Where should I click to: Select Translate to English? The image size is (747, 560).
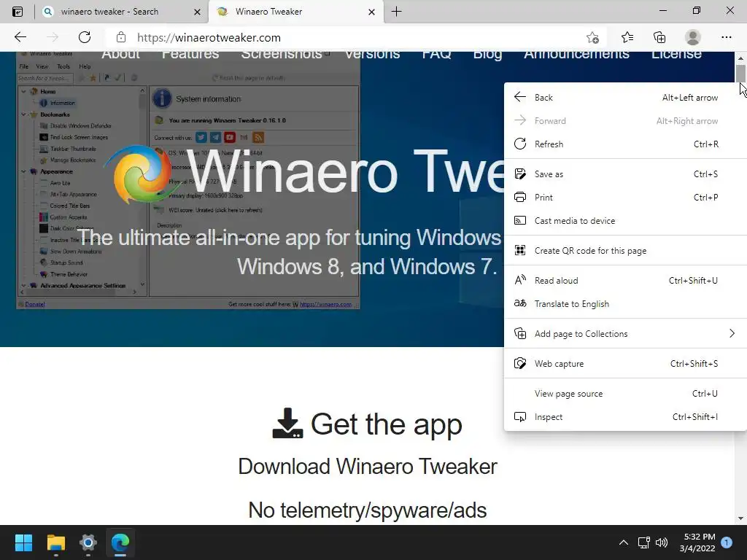625,304
